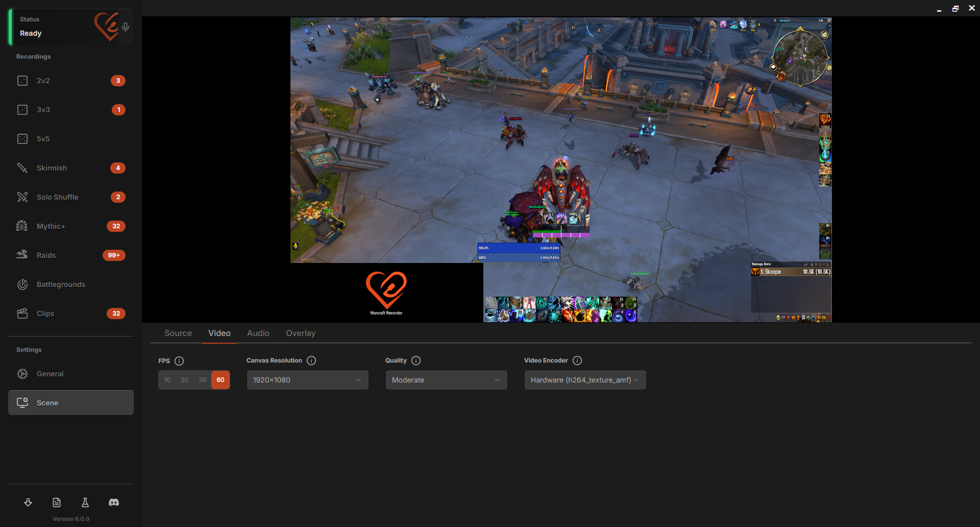Click the Battlegrounds icon
Screen dimensions: 980x527
click(x=22, y=284)
